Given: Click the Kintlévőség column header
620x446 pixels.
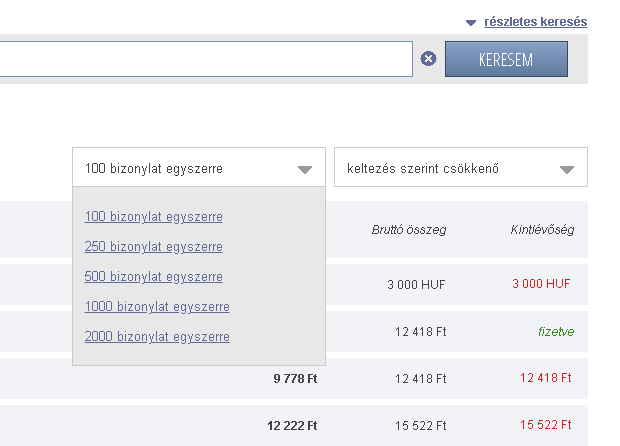Looking at the screenshot, I should pos(541,230).
